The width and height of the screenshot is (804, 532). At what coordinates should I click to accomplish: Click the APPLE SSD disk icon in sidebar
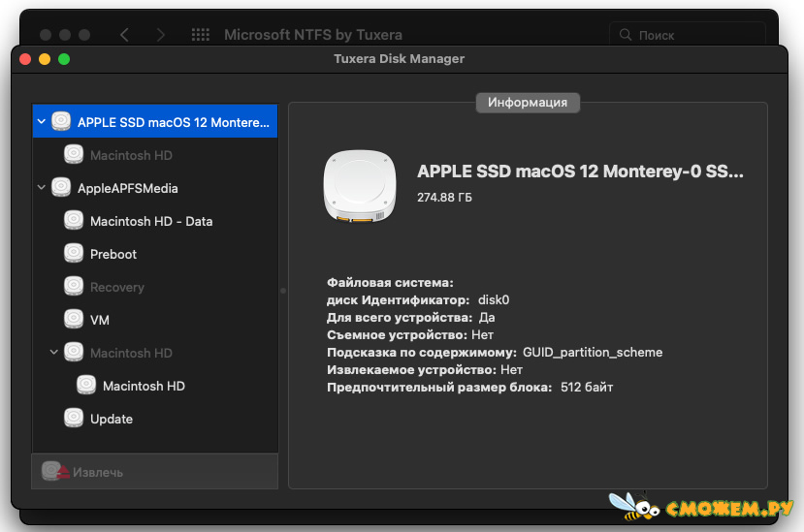[61, 121]
